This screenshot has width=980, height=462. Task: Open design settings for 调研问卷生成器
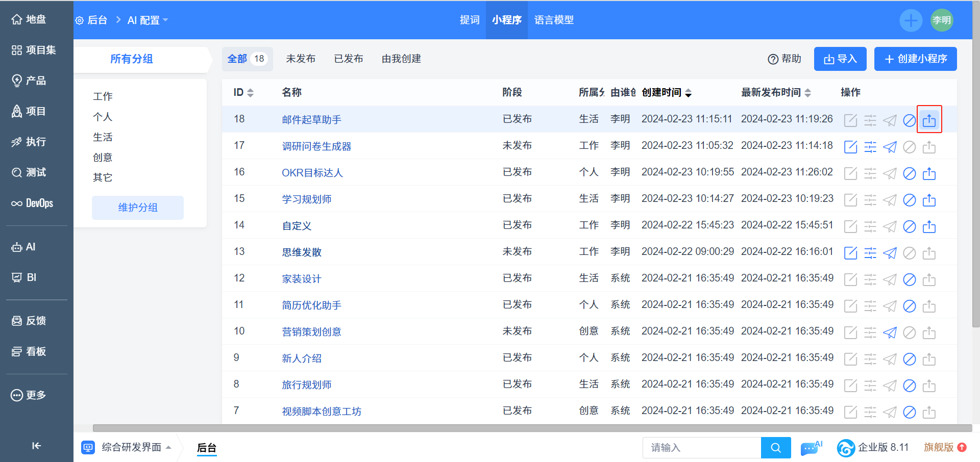pos(870,147)
